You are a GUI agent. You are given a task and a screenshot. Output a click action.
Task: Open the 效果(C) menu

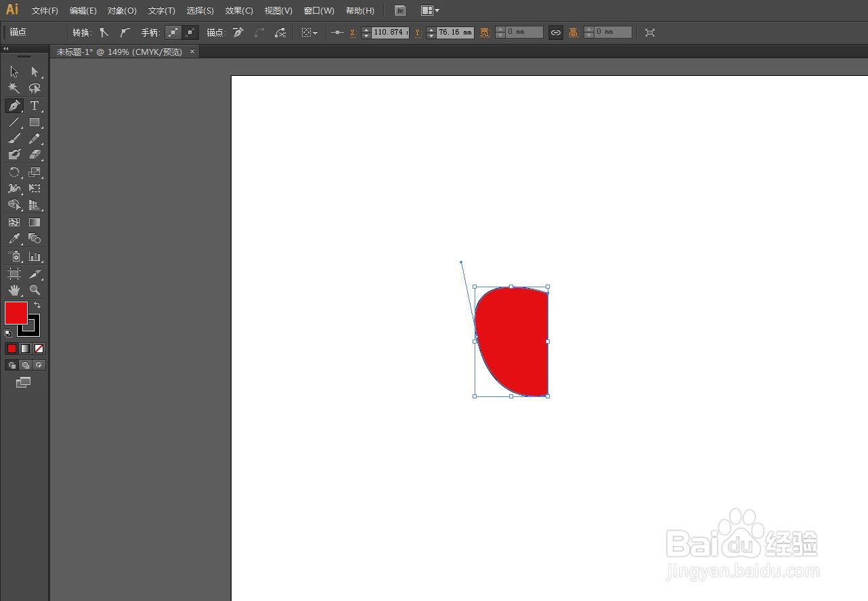point(239,11)
